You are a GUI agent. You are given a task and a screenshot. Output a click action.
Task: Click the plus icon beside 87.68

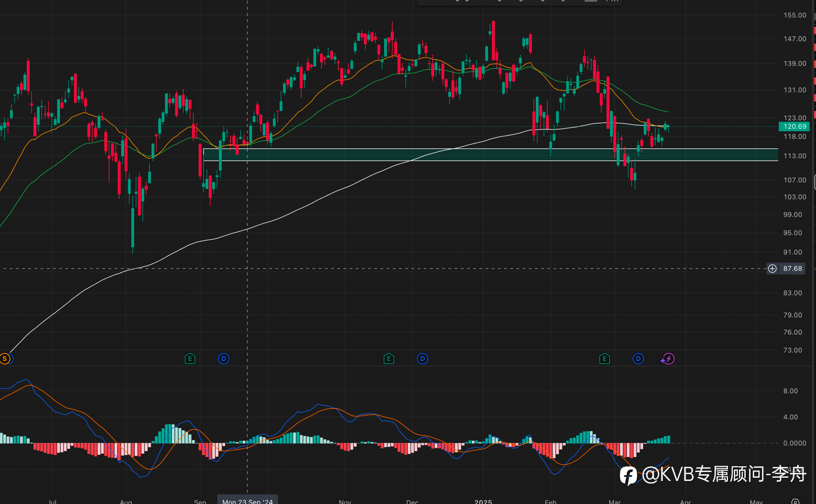click(772, 268)
